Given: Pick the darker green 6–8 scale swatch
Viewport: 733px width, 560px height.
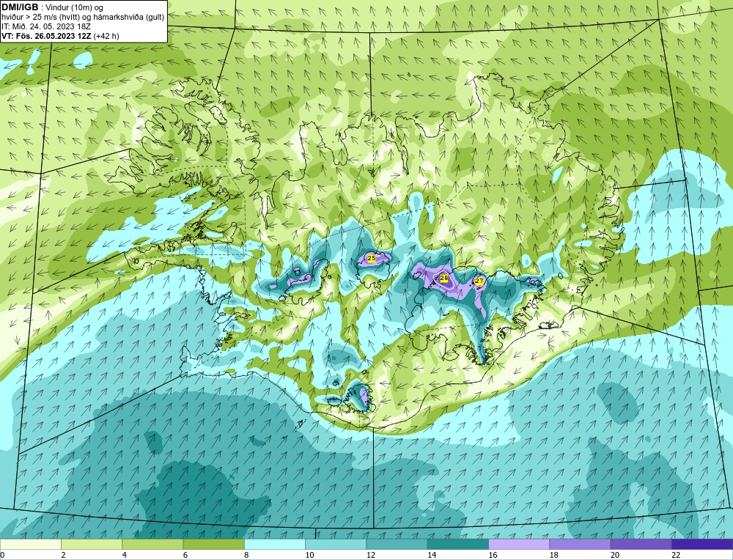Looking at the screenshot, I should pos(213,545).
